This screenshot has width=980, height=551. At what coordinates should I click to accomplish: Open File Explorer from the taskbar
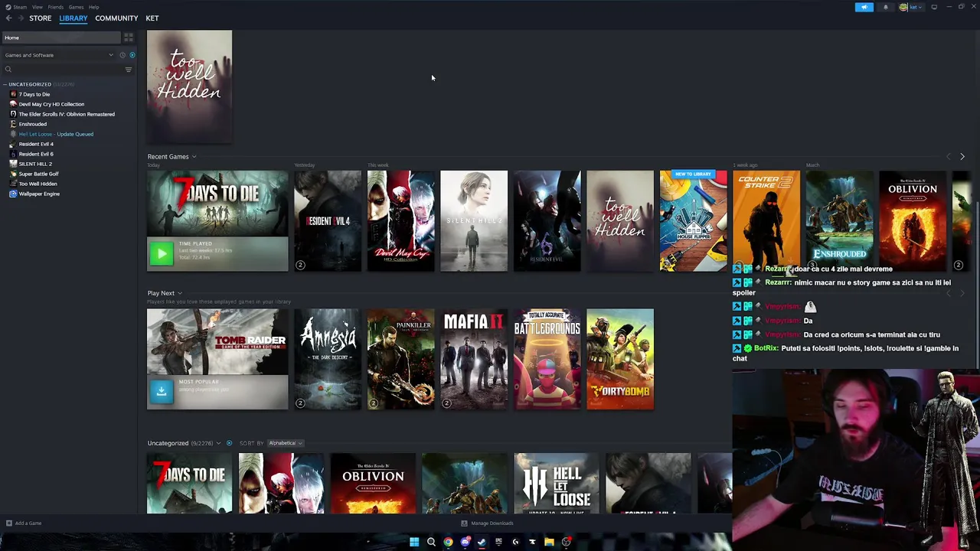549,542
